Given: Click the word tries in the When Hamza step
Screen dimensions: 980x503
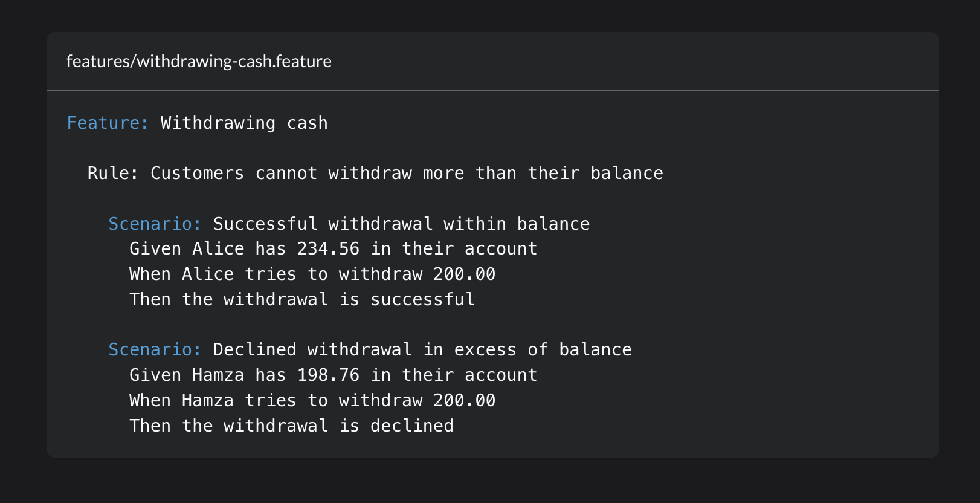Looking at the screenshot, I should pos(270,401).
